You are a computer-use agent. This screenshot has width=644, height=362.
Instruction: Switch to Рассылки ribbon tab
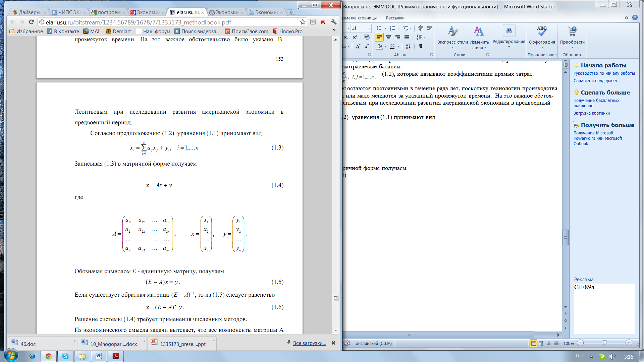coord(395,18)
